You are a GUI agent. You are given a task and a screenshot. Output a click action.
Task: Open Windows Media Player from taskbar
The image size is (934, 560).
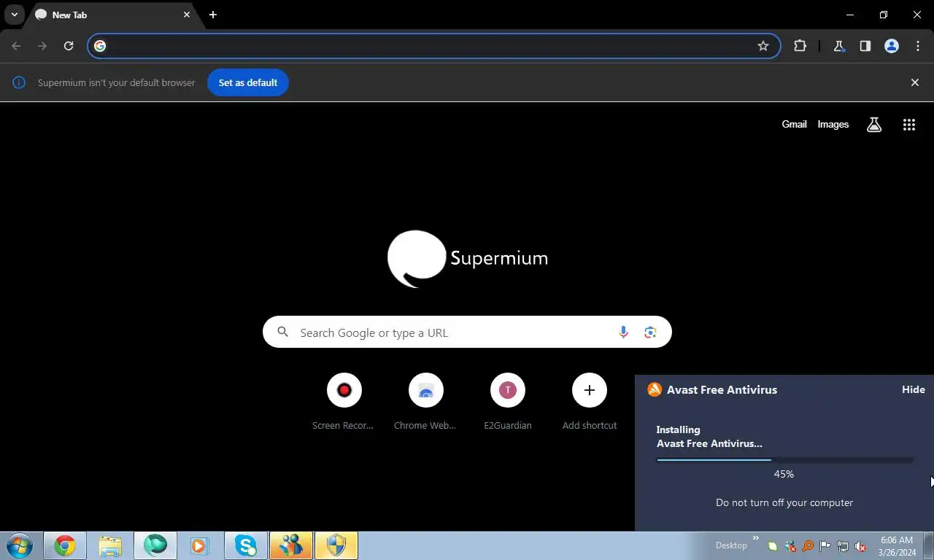(x=200, y=545)
